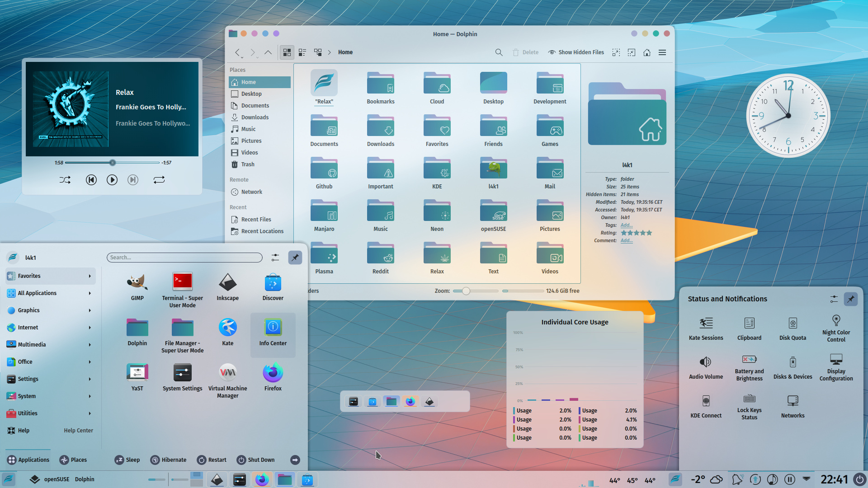Open Dolphin hamburger menu
The width and height of the screenshot is (868, 488).
662,52
